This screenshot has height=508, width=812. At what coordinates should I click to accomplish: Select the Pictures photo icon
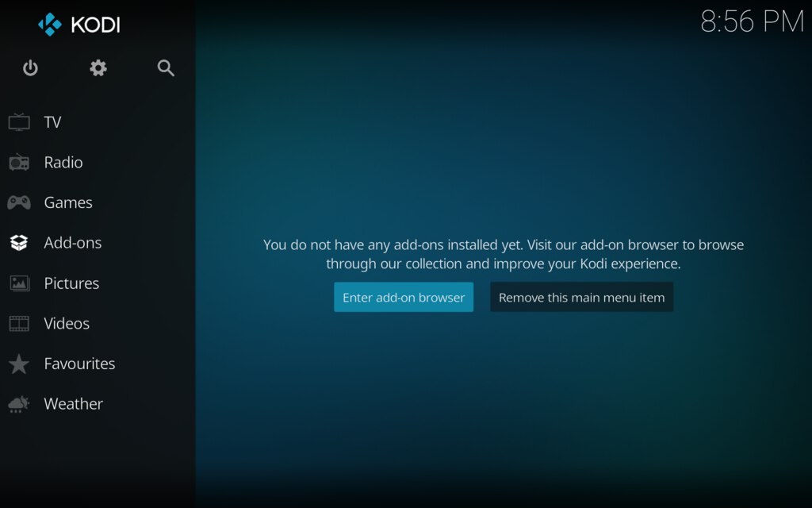[x=19, y=283]
